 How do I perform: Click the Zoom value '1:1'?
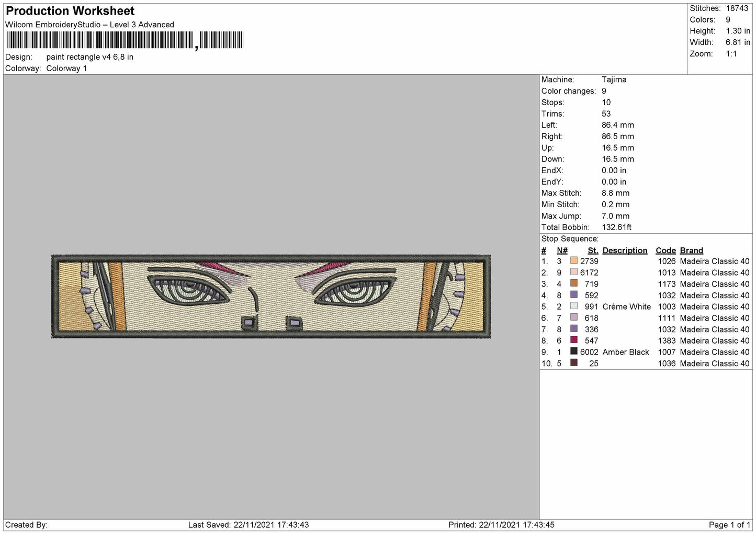[x=731, y=54]
